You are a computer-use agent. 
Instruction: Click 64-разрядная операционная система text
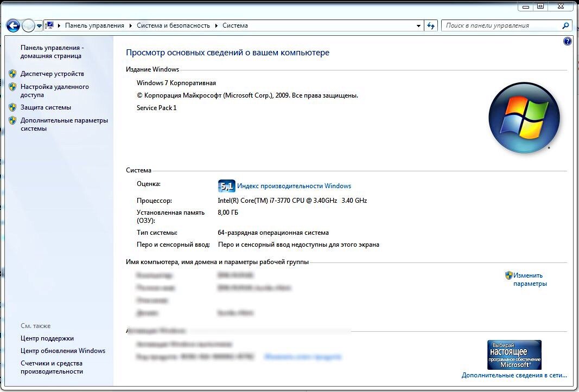click(x=273, y=233)
